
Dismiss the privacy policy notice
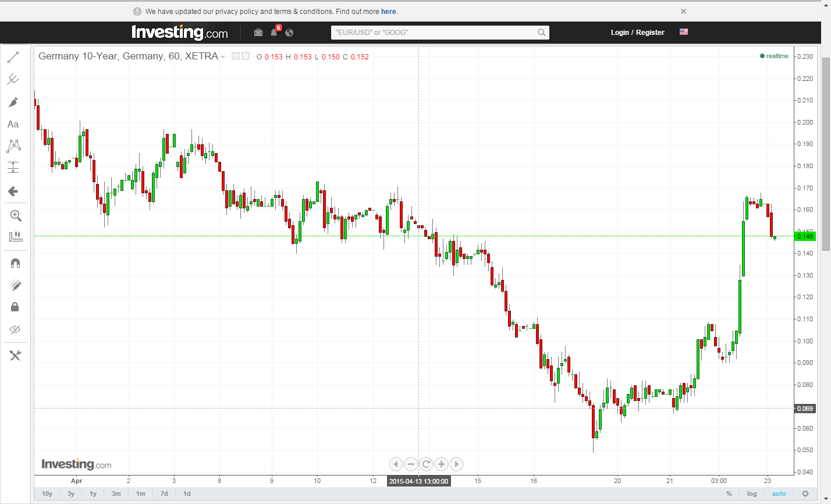pos(684,11)
